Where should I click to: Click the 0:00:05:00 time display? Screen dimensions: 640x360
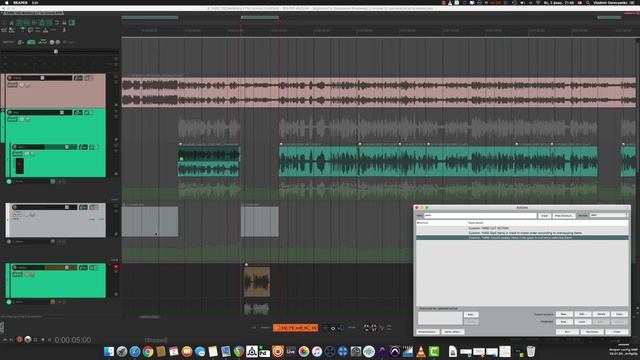click(x=73, y=340)
